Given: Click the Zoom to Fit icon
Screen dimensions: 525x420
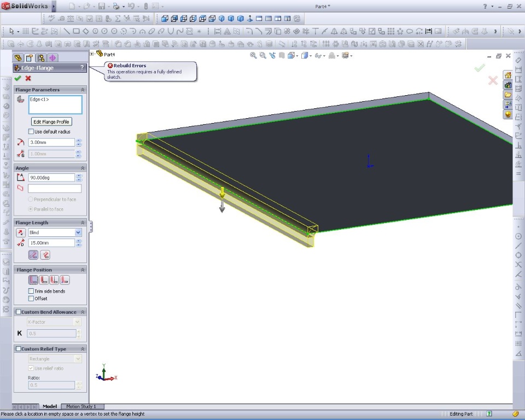Looking at the screenshot, I should click(x=253, y=55).
